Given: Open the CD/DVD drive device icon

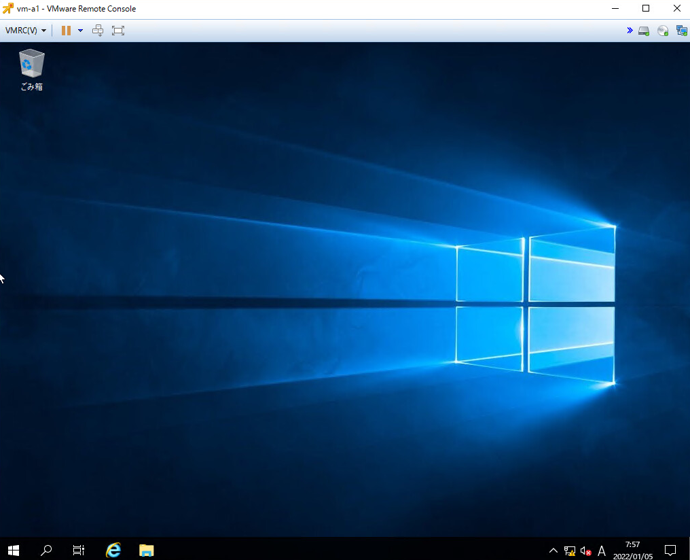Looking at the screenshot, I should pos(663,31).
